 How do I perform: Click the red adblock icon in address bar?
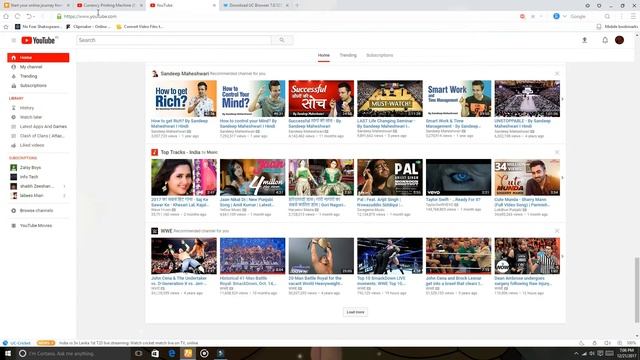pyautogui.click(x=522, y=16)
